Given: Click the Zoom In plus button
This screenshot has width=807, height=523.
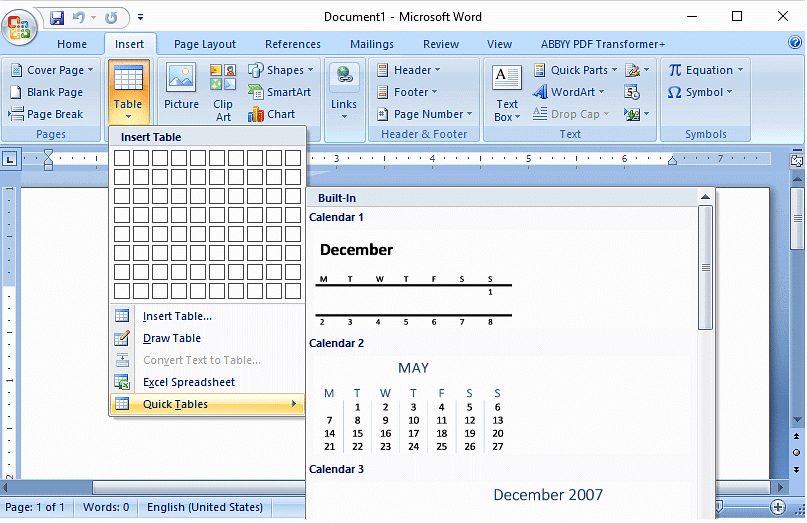Looking at the screenshot, I should point(778,507).
